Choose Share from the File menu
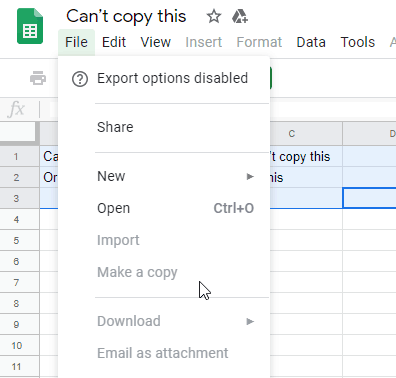This screenshot has width=396, height=378. [164, 127]
